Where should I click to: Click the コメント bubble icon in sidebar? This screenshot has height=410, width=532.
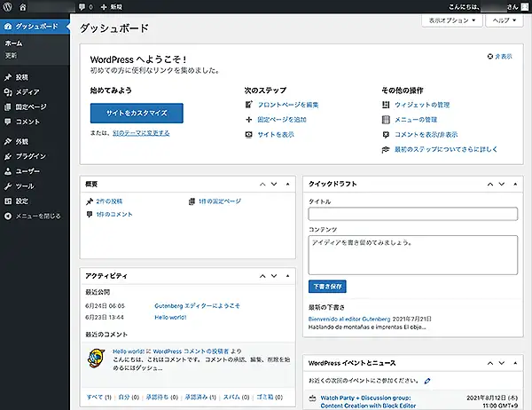click(8, 122)
